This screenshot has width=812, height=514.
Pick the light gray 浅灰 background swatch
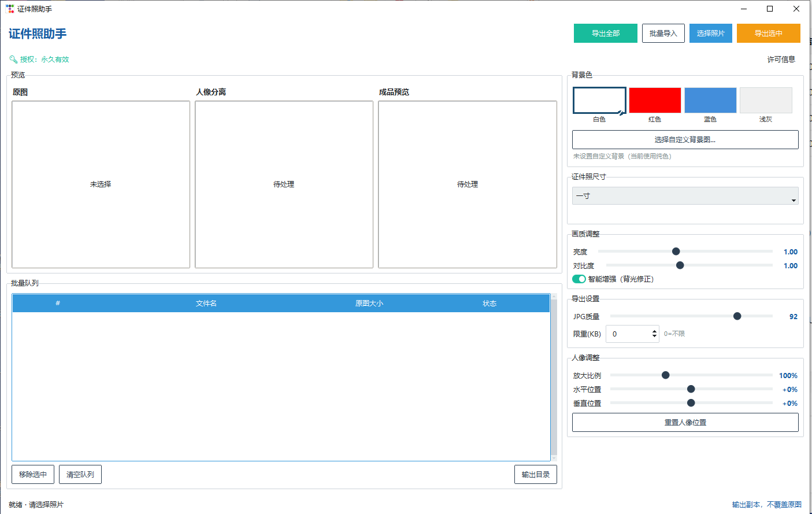coord(766,100)
